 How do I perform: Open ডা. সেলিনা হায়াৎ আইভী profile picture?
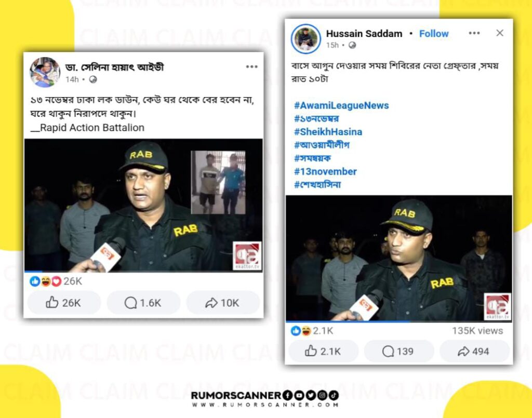(45, 72)
